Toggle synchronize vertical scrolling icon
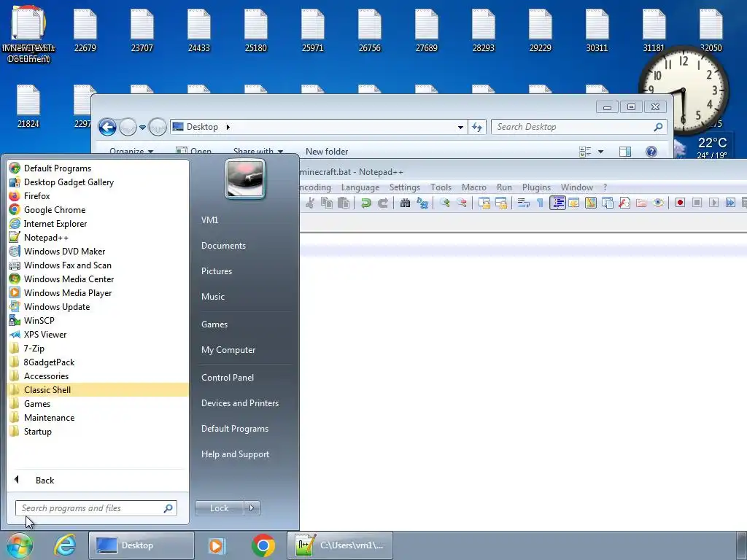Viewport: 747px width, 560px height. coord(484,203)
